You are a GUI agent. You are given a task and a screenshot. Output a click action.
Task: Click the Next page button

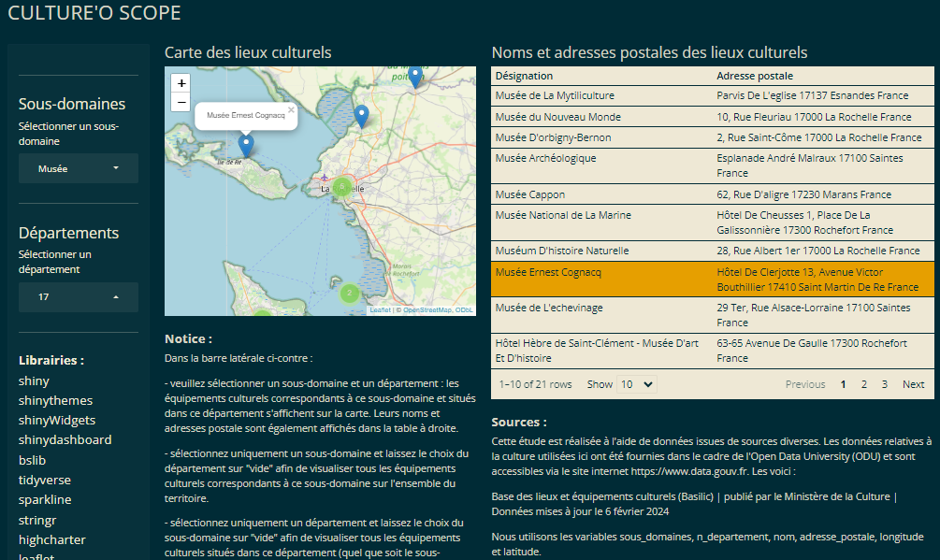pos(913,384)
